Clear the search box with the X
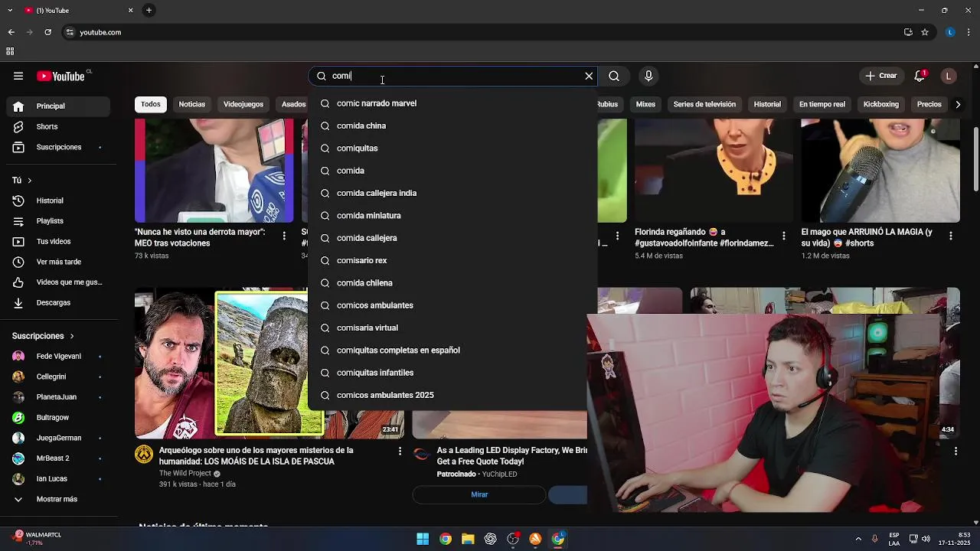 [x=589, y=76]
